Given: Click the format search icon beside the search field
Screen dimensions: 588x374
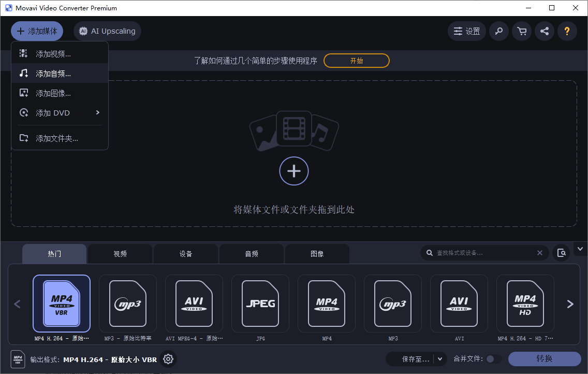Looking at the screenshot, I should click(561, 253).
